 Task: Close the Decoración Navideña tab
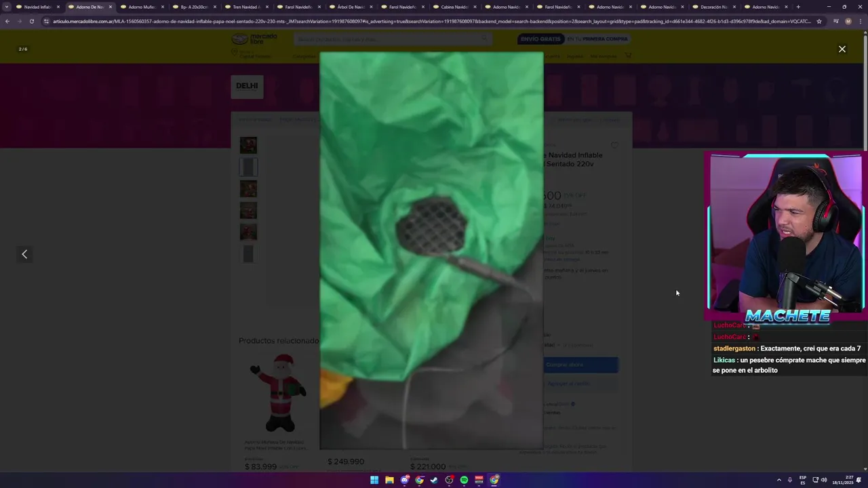[x=734, y=7]
